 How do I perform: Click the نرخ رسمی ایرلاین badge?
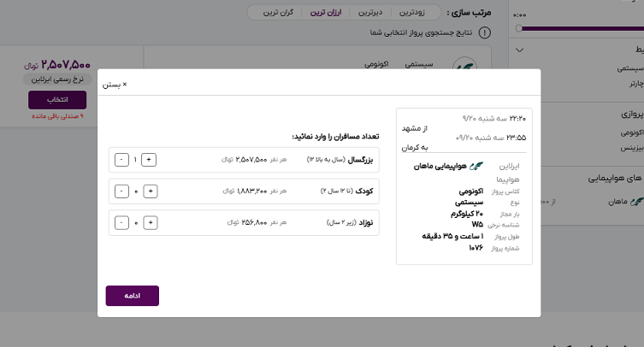[57, 79]
